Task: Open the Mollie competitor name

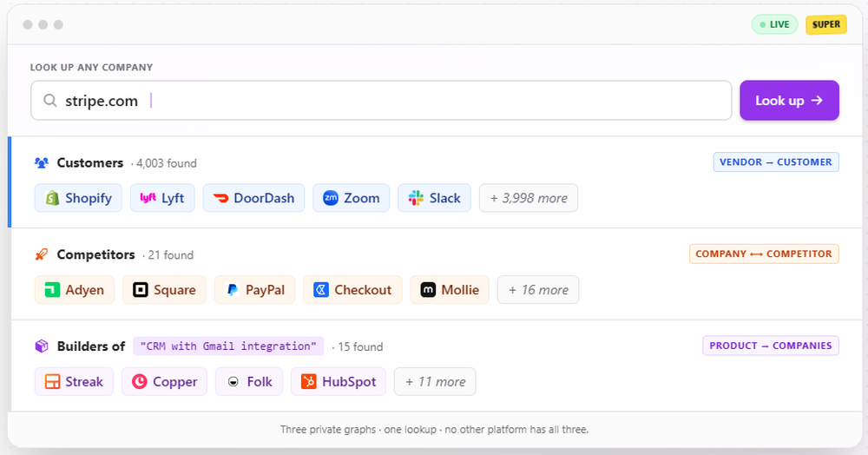Action: 460,290
